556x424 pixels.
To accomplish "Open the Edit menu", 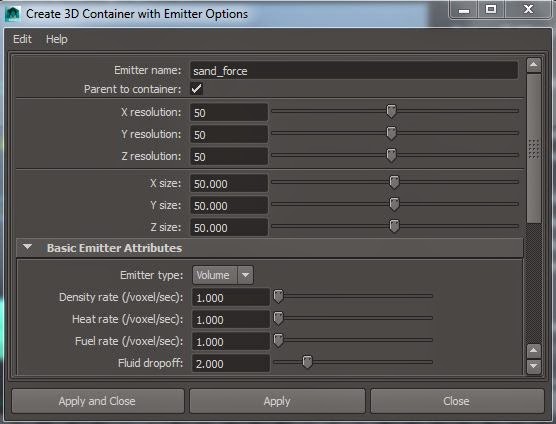I will [22, 39].
